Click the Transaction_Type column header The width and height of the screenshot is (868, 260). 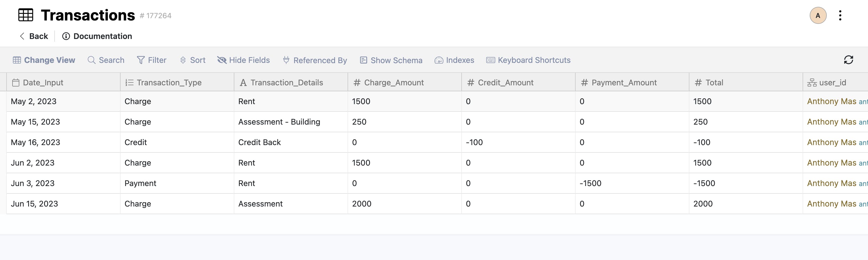(x=169, y=82)
